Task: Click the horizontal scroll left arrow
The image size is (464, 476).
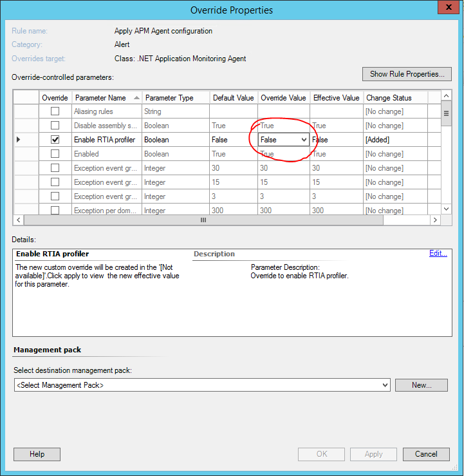Action: pyautogui.click(x=19, y=220)
